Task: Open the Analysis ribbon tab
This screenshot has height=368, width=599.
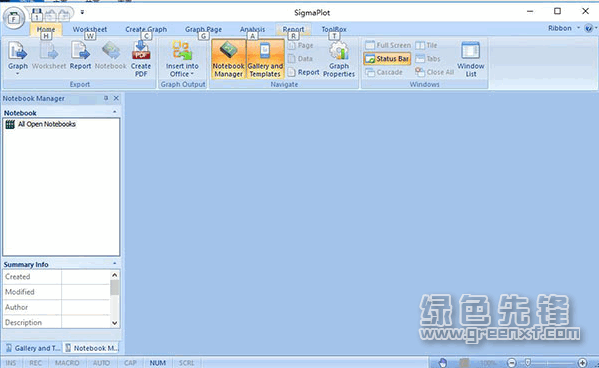Action: tap(252, 29)
